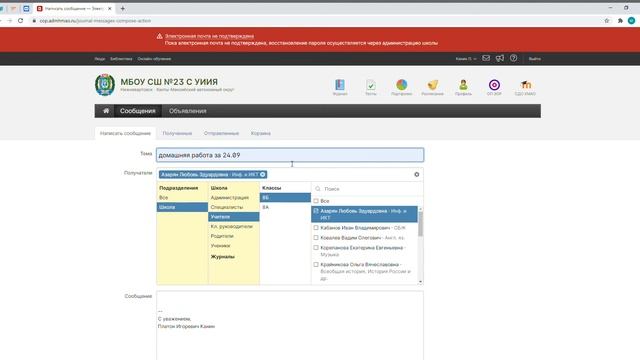Click the search magnifier icon in the recipients list

click(x=318, y=189)
